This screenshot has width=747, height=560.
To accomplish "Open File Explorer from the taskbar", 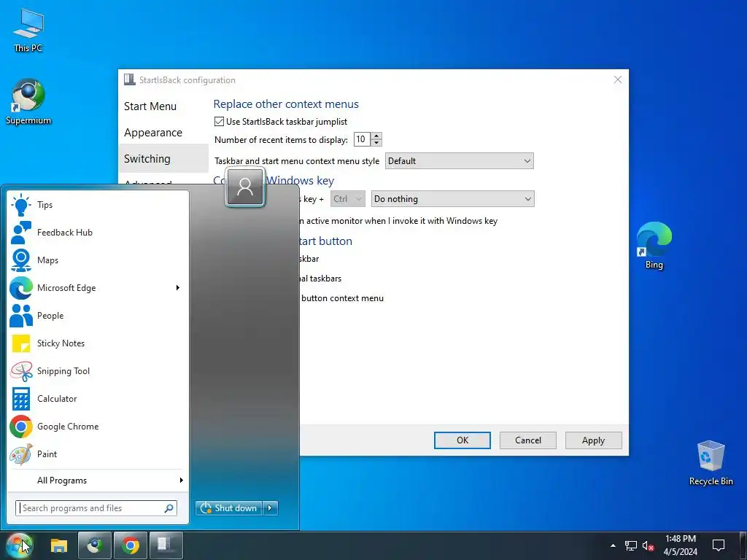I will click(x=59, y=545).
